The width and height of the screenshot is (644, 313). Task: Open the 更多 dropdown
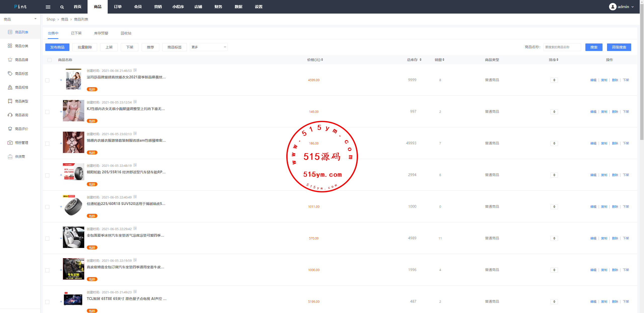click(x=209, y=47)
